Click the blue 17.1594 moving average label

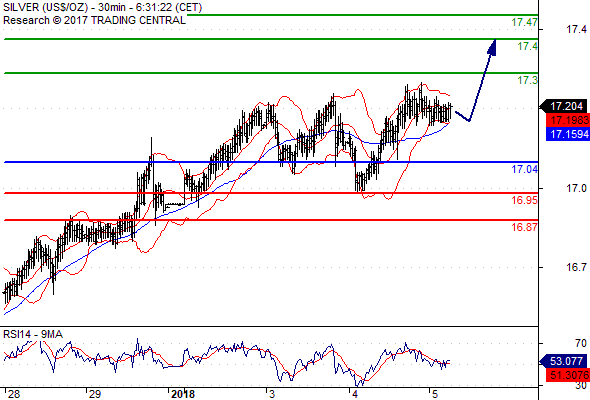[x=568, y=134]
